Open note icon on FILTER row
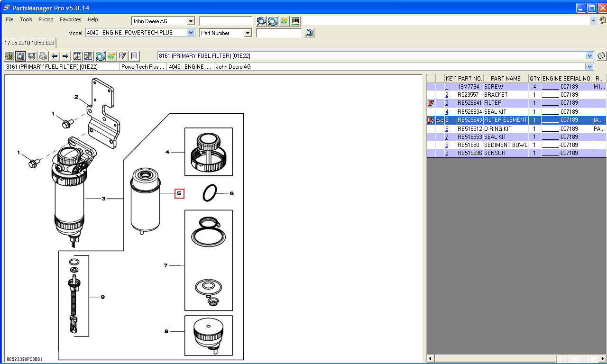This screenshot has height=364, width=607. (431, 103)
